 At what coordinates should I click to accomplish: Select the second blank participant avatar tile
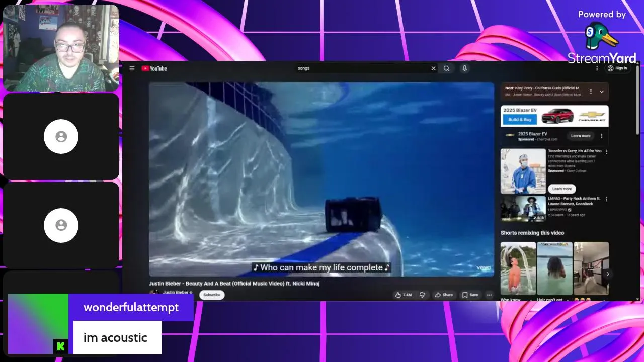coord(61,225)
